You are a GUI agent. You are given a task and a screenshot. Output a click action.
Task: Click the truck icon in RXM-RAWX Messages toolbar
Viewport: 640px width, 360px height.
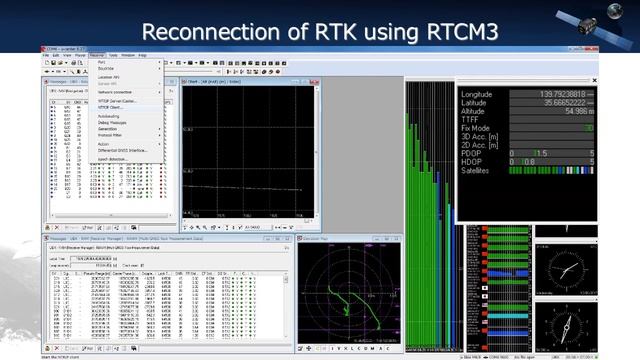click(133, 348)
